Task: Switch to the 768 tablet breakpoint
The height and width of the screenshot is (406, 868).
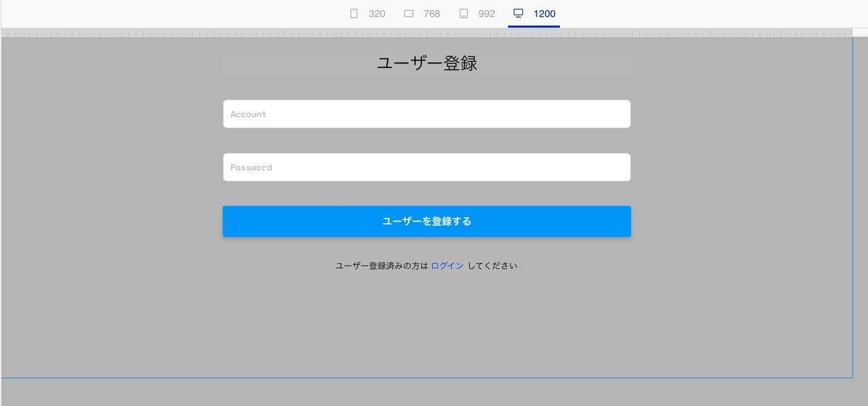Action: tap(422, 14)
